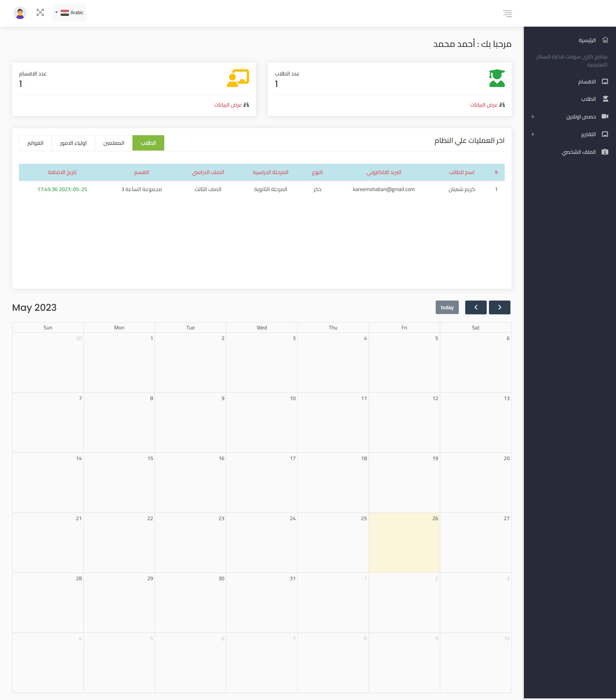Screen dimensions: 616x700
Task: Select the اولياء الامور tab
Action: tap(73, 143)
